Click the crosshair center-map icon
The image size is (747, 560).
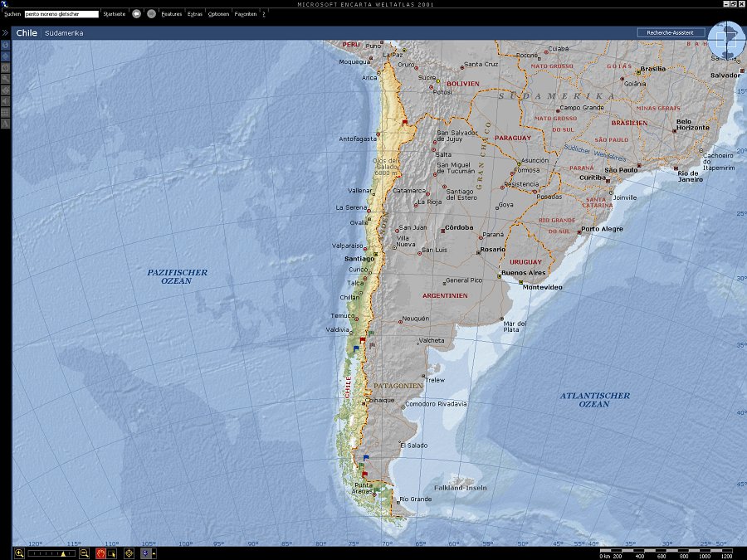[129, 553]
